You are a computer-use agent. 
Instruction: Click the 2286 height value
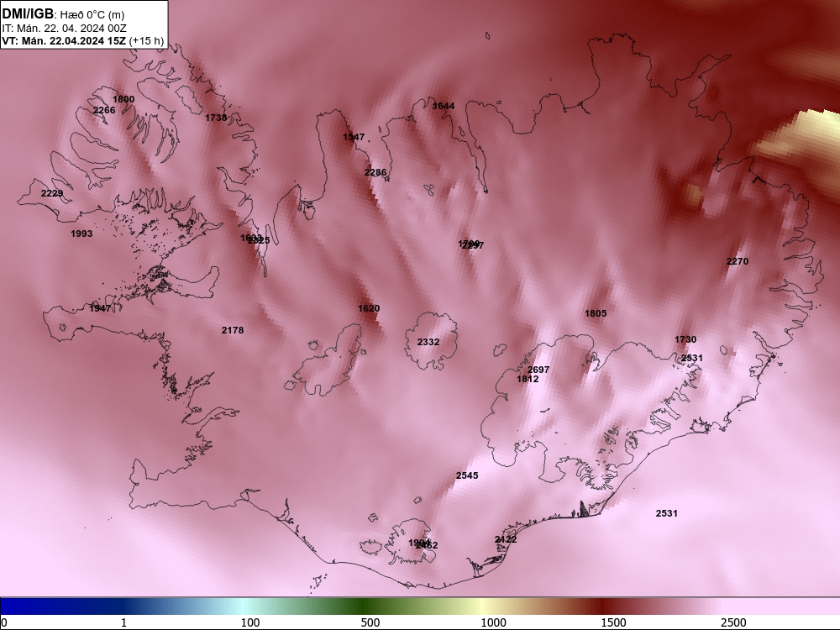click(375, 172)
